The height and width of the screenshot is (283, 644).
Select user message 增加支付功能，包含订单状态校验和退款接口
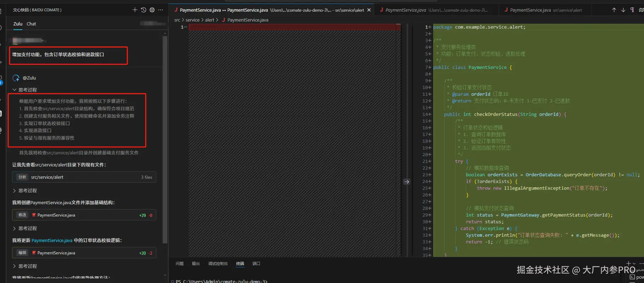58,54
